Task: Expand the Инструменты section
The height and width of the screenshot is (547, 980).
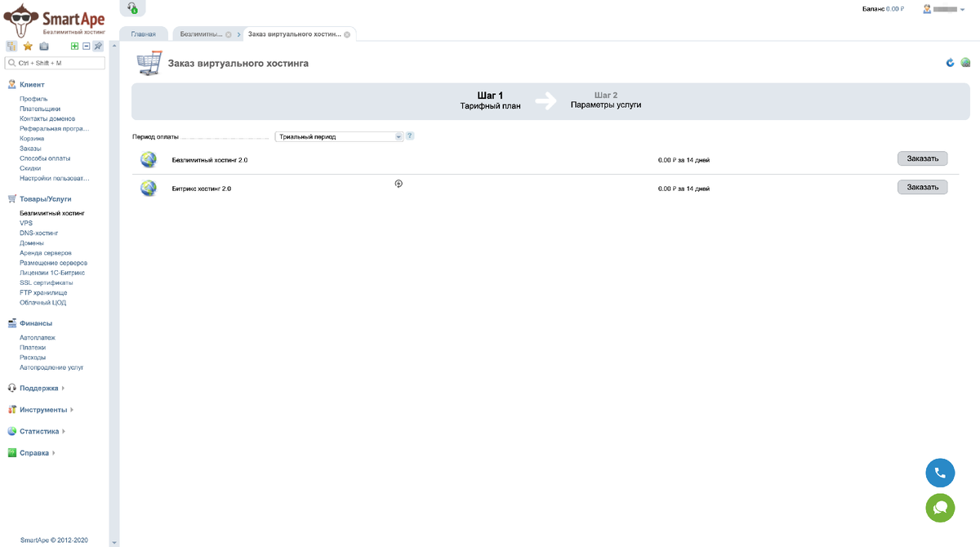Action: 72,410
